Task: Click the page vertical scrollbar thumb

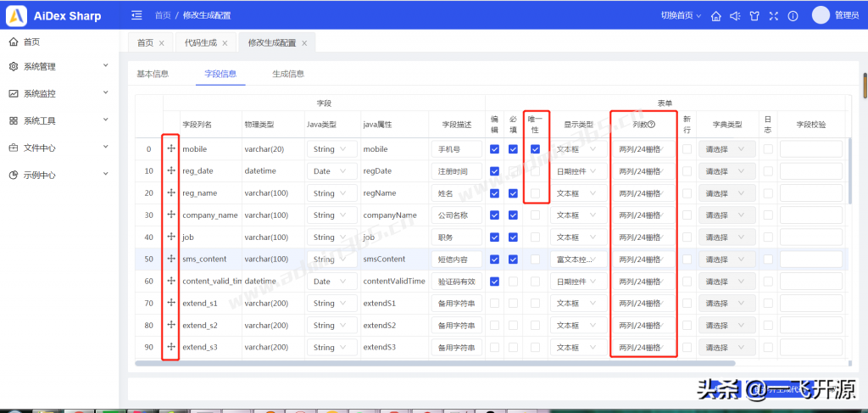Action: click(x=865, y=85)
